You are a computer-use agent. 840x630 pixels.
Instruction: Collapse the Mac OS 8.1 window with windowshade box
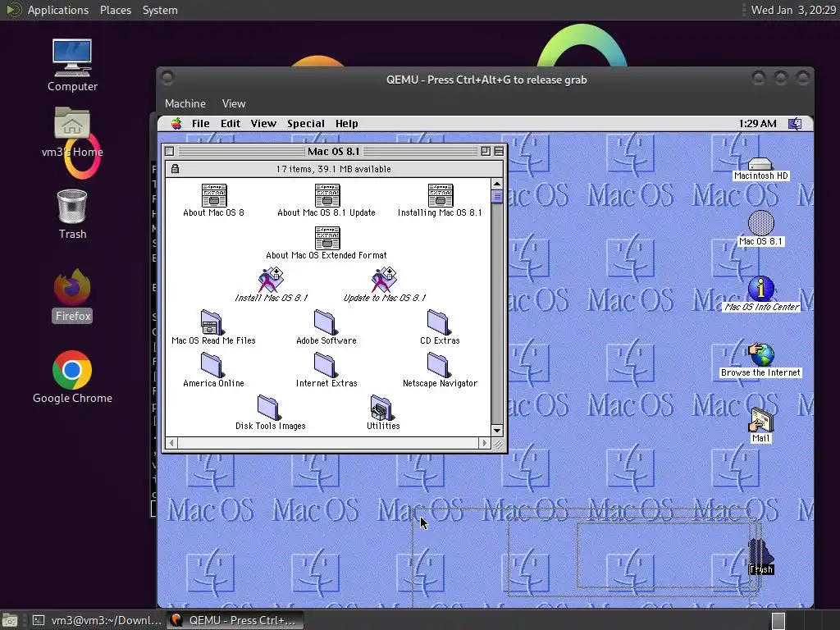point(499,151)
